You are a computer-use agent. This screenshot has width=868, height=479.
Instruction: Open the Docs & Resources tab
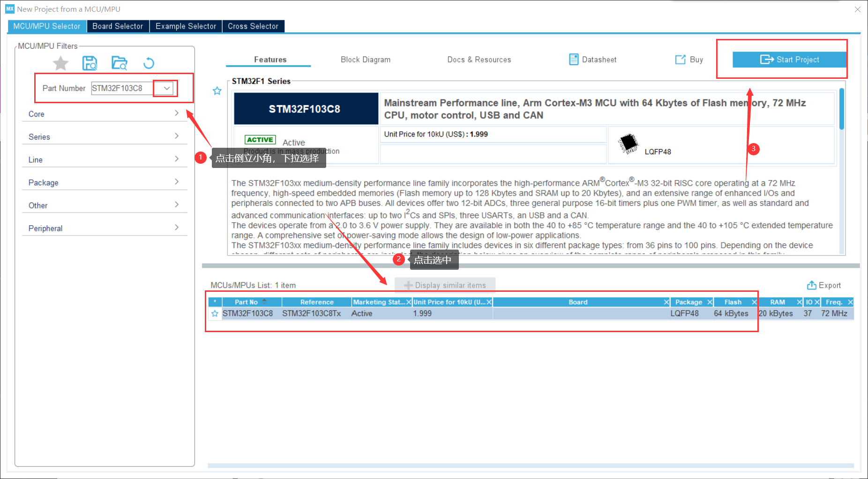coord(479,60)
